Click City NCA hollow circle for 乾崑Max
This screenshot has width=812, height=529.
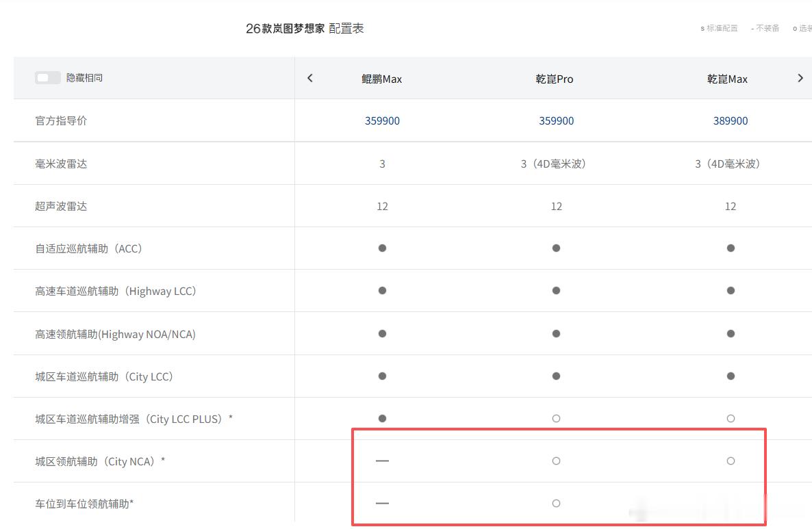tap(731, 461)
